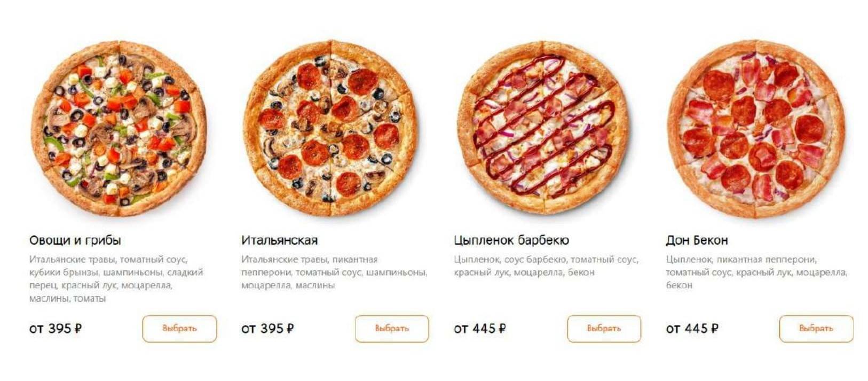Click the от 445 ₽ price under Цыпленок барбекю
Image resolution: width=868 pixels, height=381 pixels.
point(480,329)
